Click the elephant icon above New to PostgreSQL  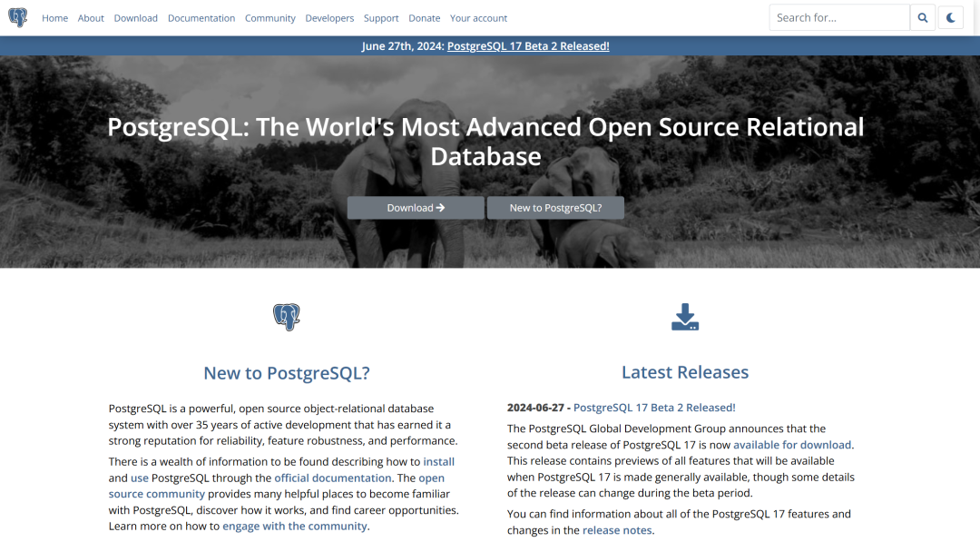pos(286,317)
